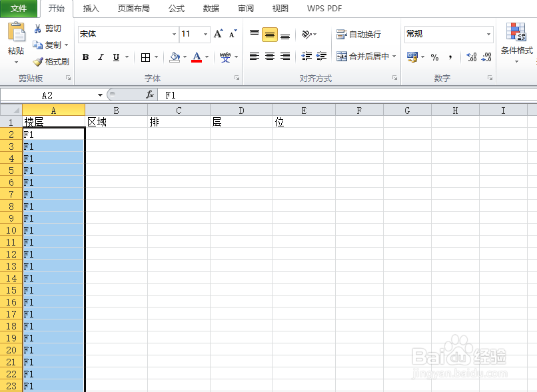Viewport: 537px width, 392px height.
Task: Toggle Italic formatting
Action: 101,57
